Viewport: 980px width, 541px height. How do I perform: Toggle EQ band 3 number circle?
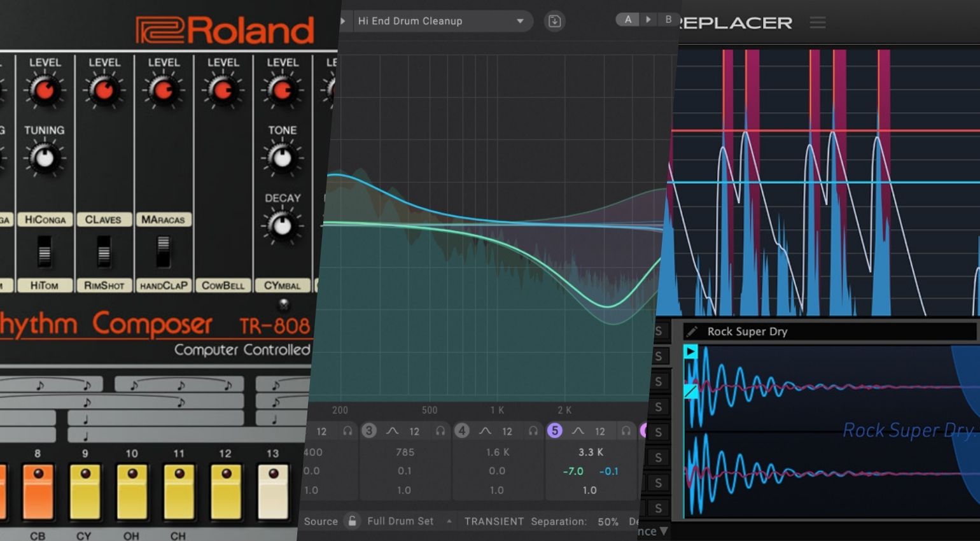tap(368, 431)
